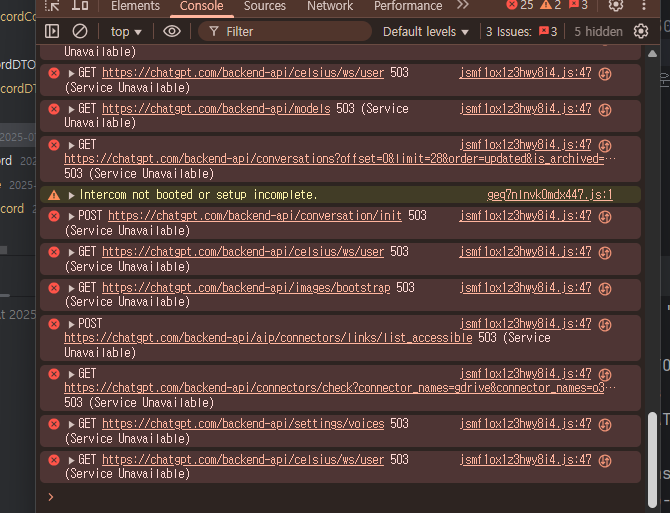Open source link geq7nlnvk0mdx447.js:1

550,195
